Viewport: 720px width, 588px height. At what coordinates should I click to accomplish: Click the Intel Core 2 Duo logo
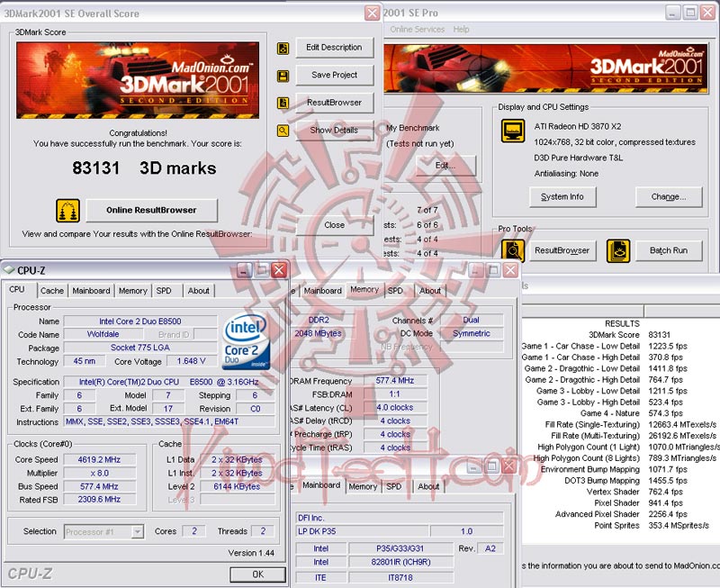pos(246,341)
